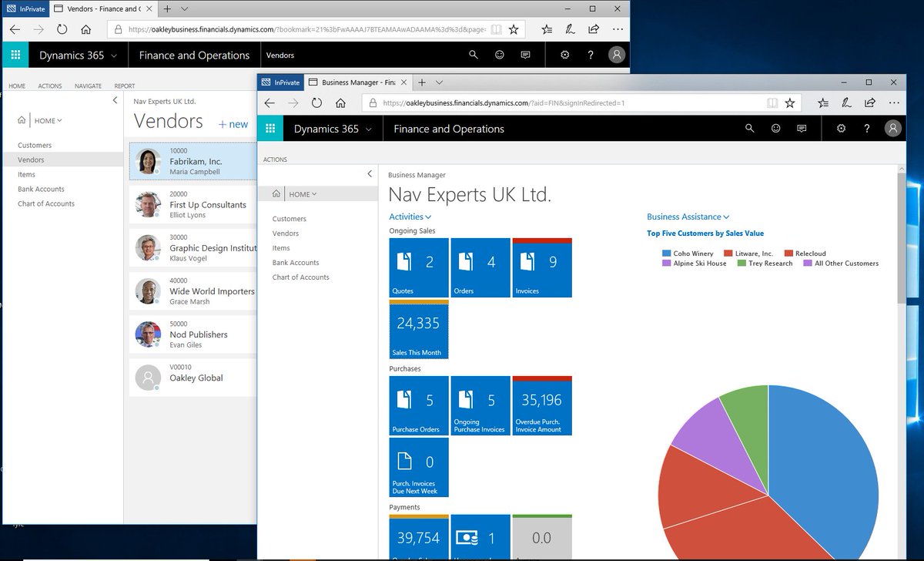This screenshot has width=924, height=561.
Task: Open the Orders tile
Action: [x=480, y=267]
